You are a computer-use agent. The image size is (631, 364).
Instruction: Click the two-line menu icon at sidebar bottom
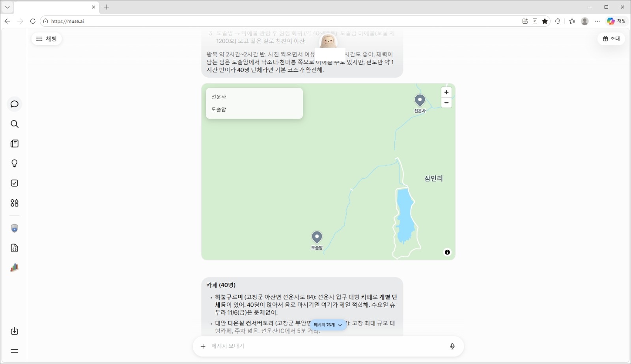pyautogui.click(x=15, y=351)
